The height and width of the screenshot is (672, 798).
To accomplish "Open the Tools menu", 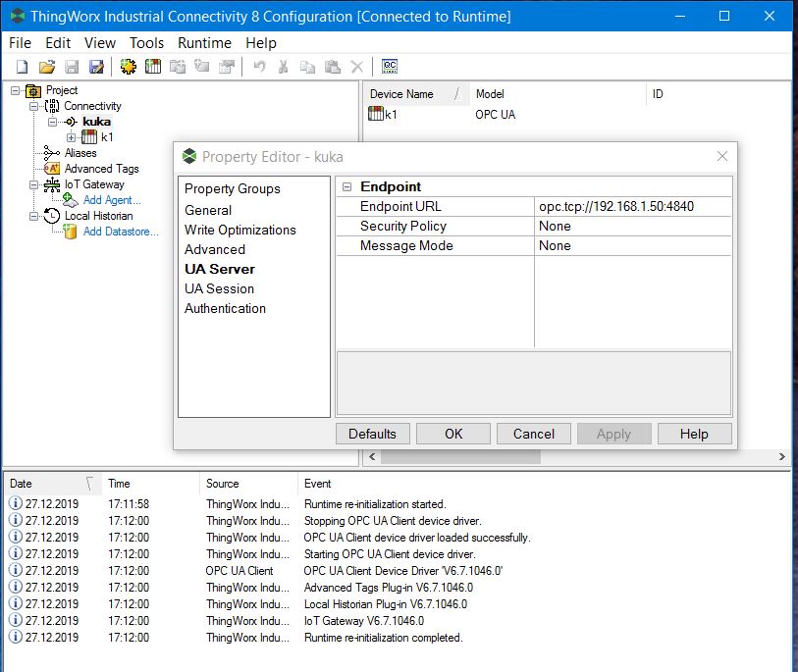I will [147, 43].
